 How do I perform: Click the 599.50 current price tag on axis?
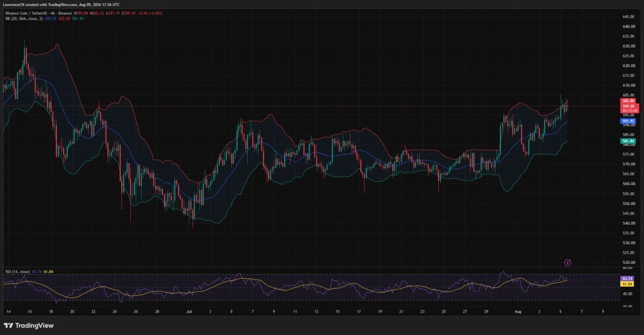click(628, 106)
